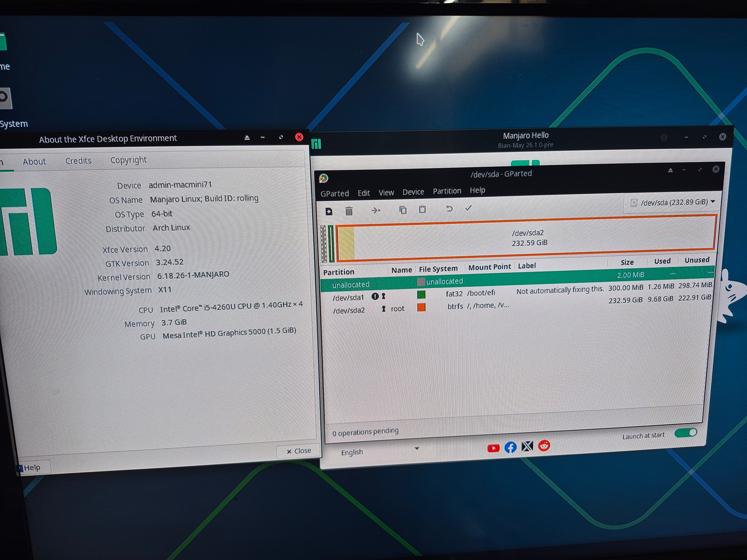The width and height of the screenshot is (747, 560).
Task: Click the Mount Point column header
Action: coord(489,267)
